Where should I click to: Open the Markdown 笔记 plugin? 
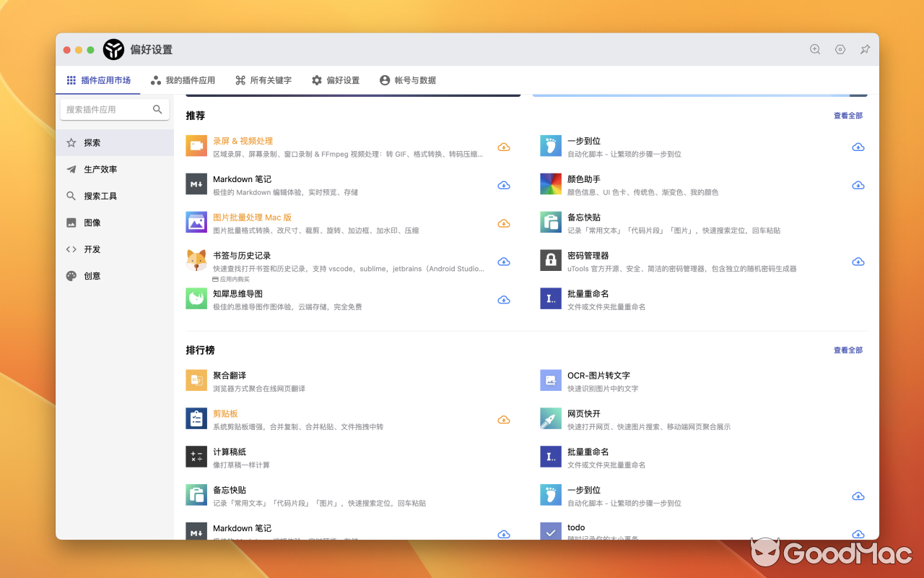click(242, 179)
